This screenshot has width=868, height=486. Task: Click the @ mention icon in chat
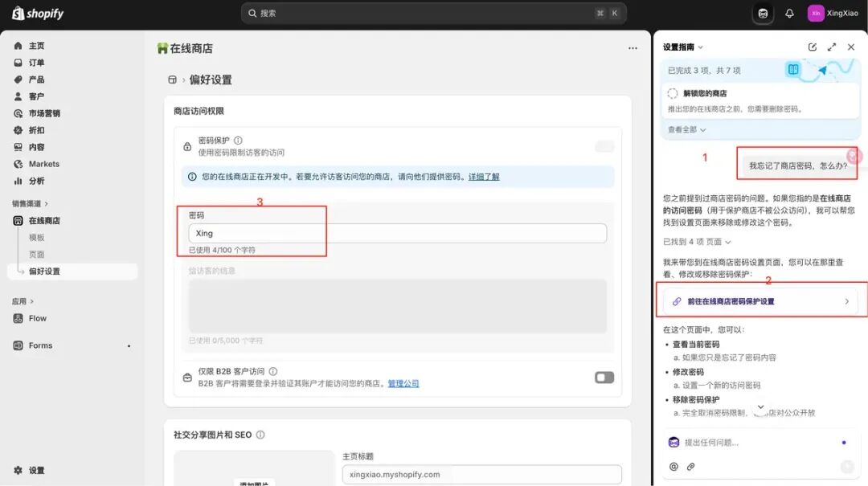pyautogui.click(x=674, y=467)
